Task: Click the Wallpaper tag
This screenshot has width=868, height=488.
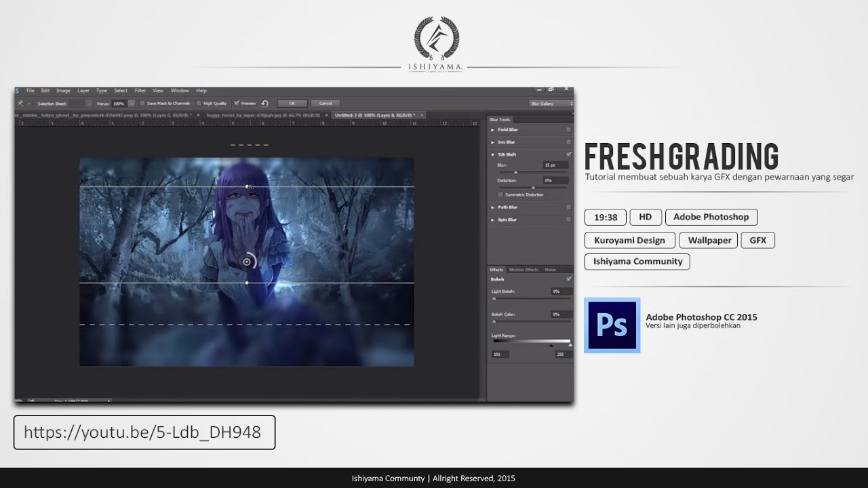Action: coord(709,240)
